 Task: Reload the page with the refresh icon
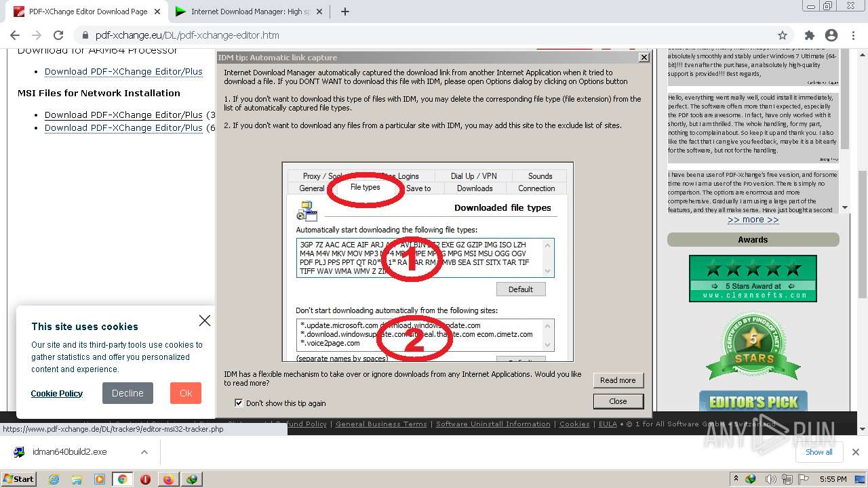[x=58, y=35]
